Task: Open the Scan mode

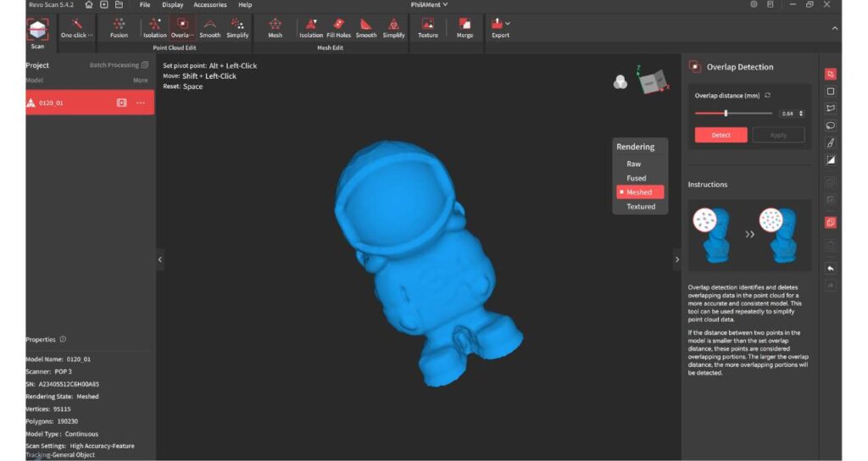Action: (x=37, y=33)
